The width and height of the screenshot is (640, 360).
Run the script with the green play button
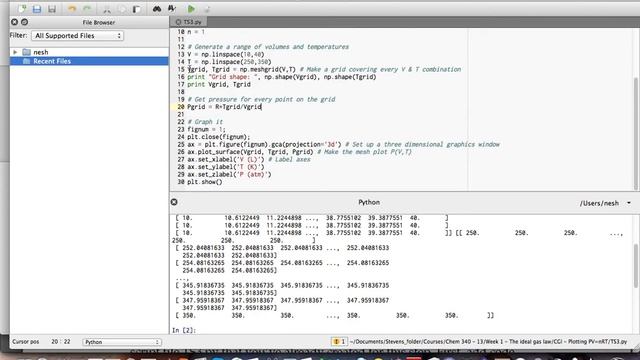pyautogui.click(x=191, y=9)
